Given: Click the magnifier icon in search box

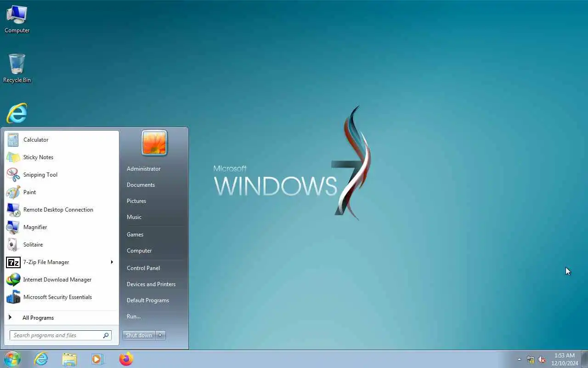Looking at the screenshot, I should tap(106, 335).
